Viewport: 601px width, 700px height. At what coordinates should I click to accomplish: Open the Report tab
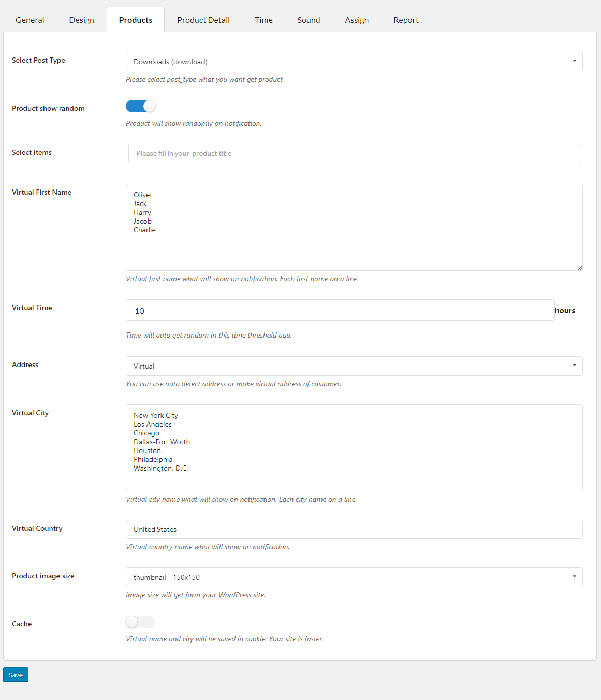pos(406,20)
